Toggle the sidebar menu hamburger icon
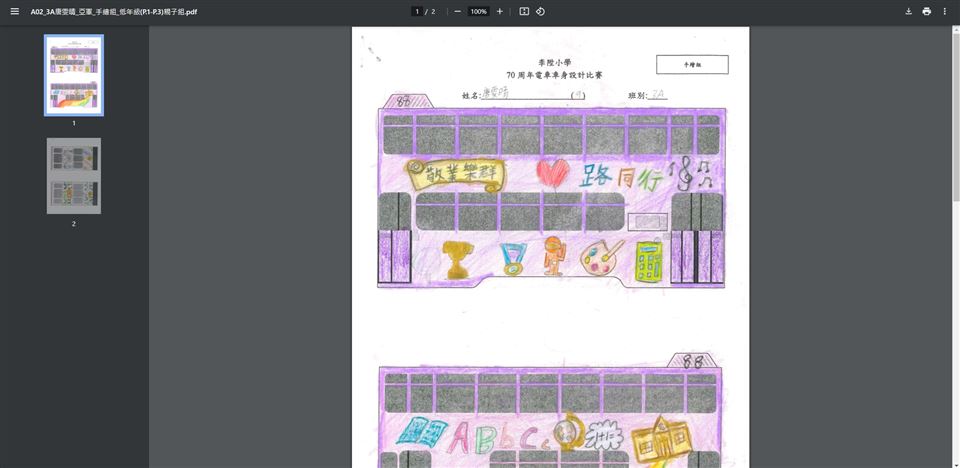Viewport: 960px width, 468px height. coord(15,12)
